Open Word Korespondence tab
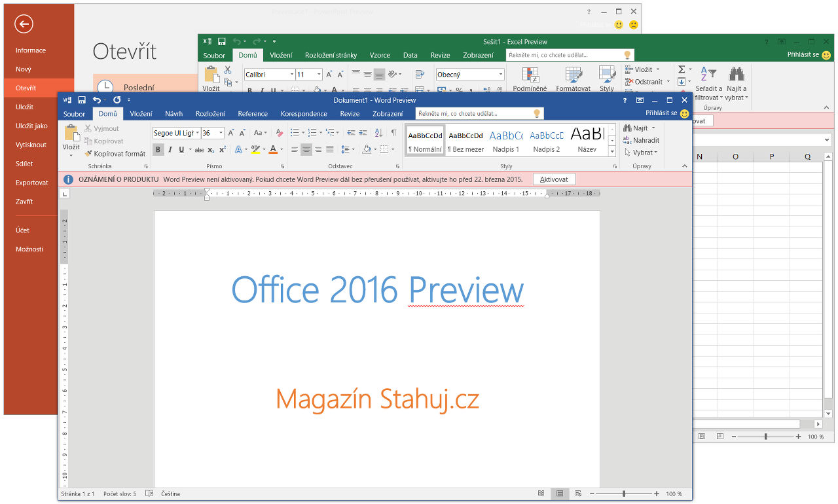Image resolution: width=838 pixels, height=504 pixels. pos(304,114)
